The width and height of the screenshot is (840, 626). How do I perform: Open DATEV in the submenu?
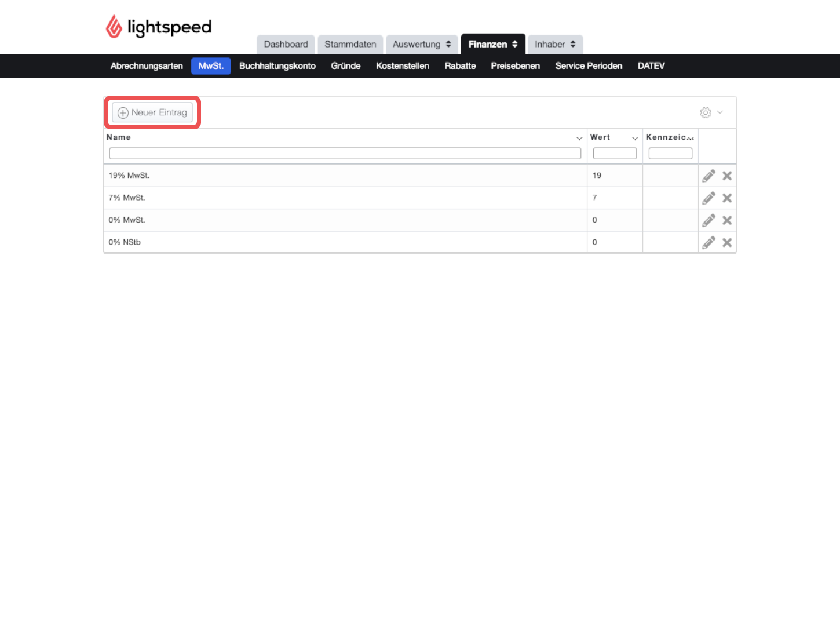(x=651, y=66)
